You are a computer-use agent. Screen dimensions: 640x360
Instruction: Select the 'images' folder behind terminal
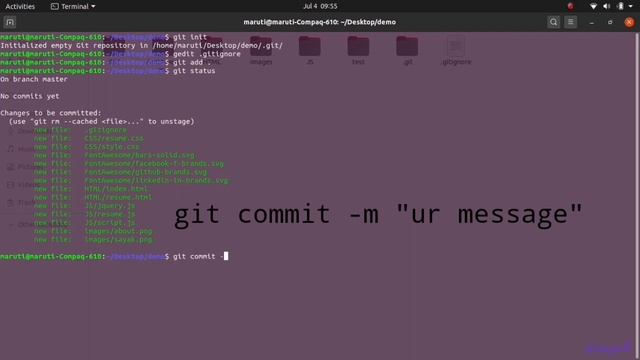[x=261, y=51]
